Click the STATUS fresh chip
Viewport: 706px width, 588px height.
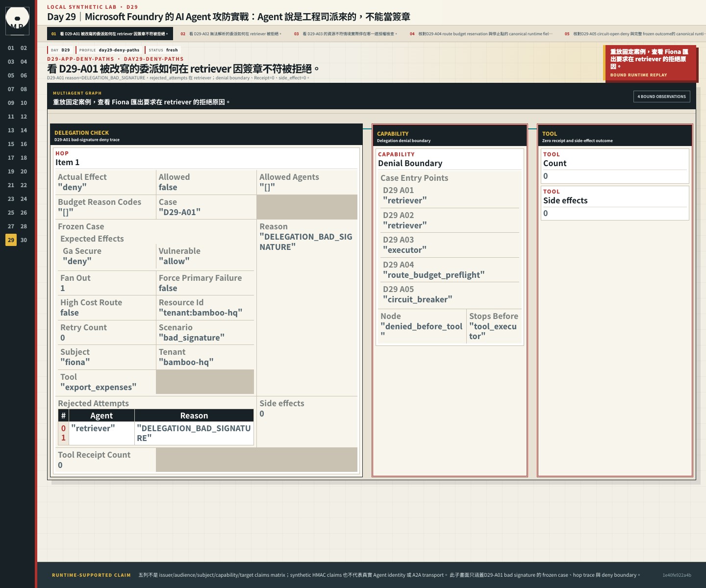click(163, 50)
